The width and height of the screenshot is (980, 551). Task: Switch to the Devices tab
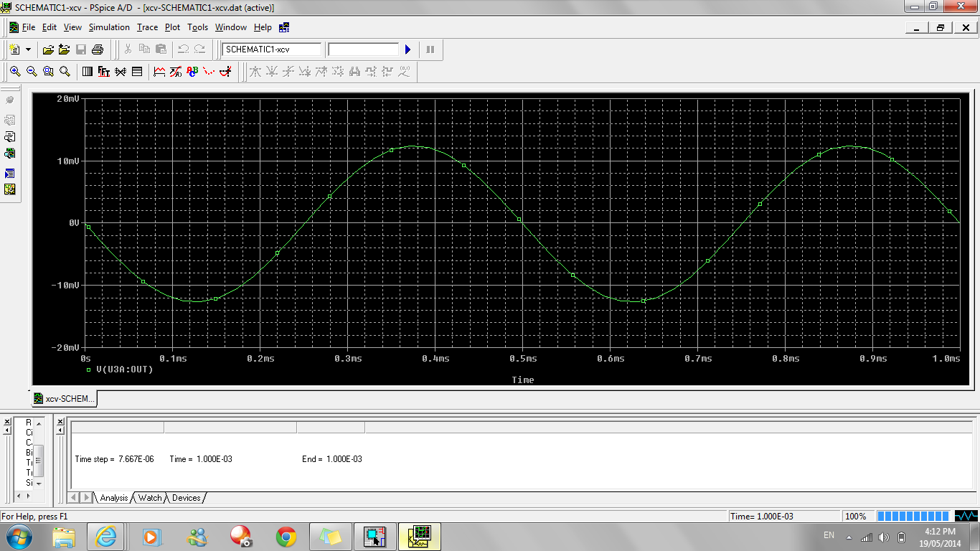(x=187, y=498)
